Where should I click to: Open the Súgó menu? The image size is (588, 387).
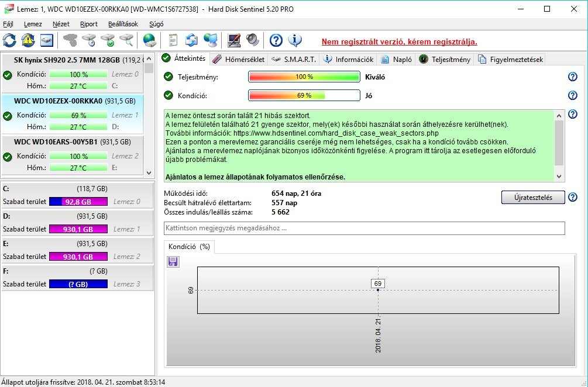156,24
